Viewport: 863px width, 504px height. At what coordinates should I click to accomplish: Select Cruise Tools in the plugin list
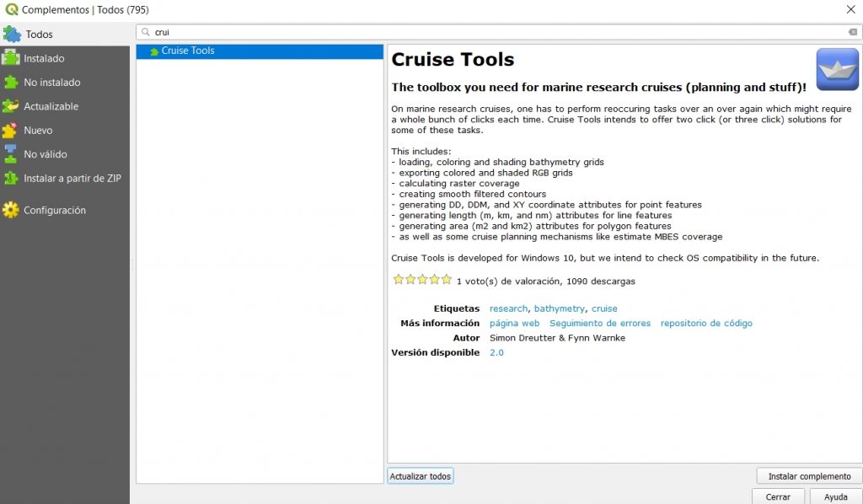tap(187, 51)
